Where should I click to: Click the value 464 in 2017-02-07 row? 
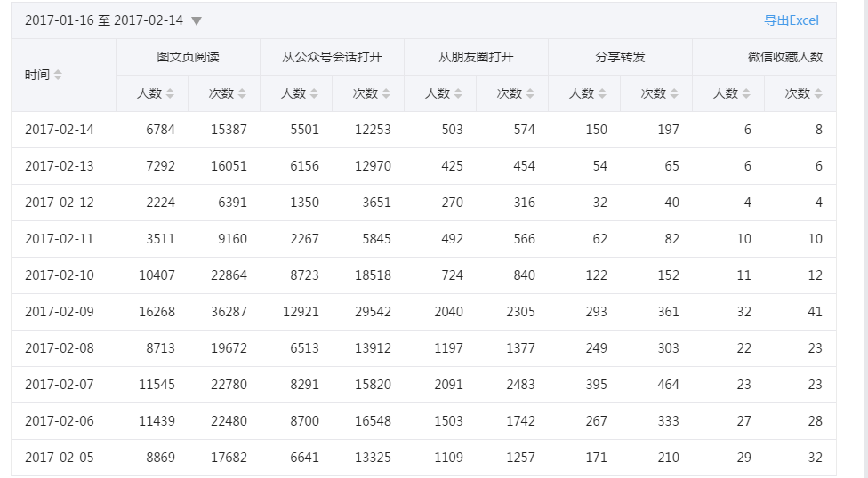[x=668, y=385]
